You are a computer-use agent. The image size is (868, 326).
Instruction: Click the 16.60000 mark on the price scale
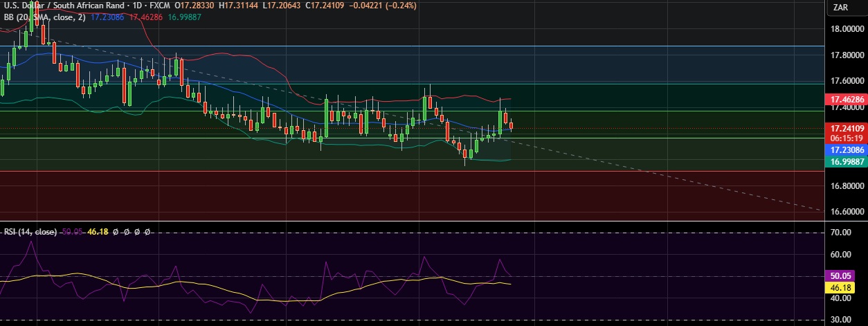[x=846, y=212]
